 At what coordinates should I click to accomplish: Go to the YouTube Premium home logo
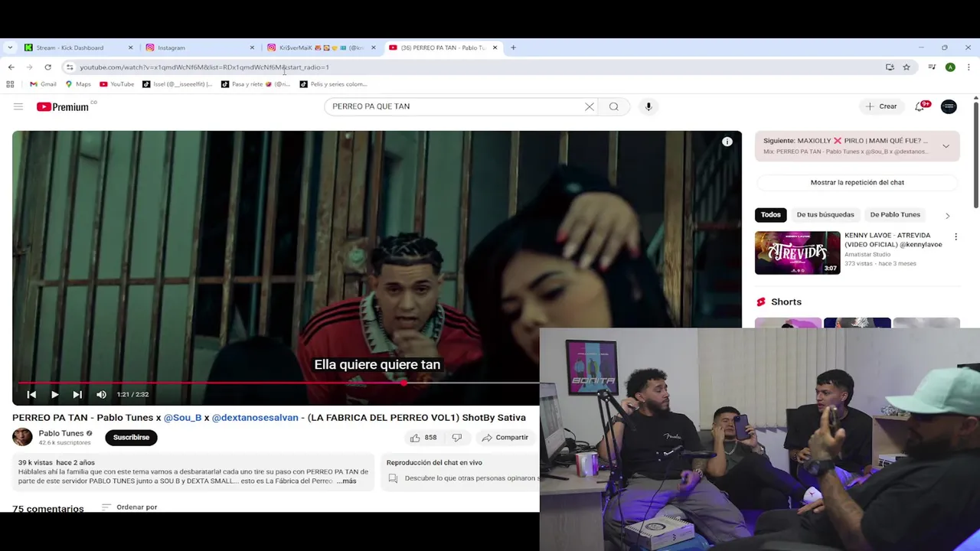(63, 107)
